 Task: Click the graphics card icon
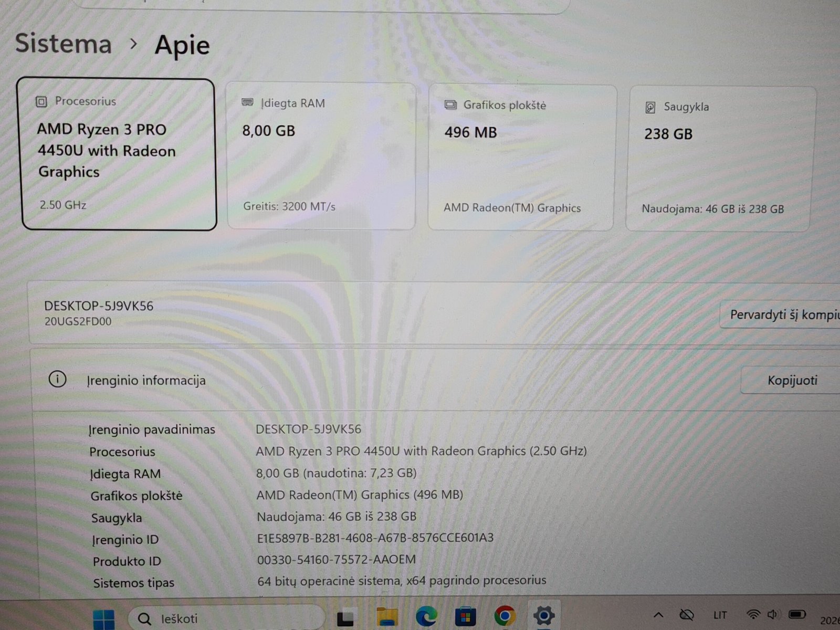[x=450, y=104]
